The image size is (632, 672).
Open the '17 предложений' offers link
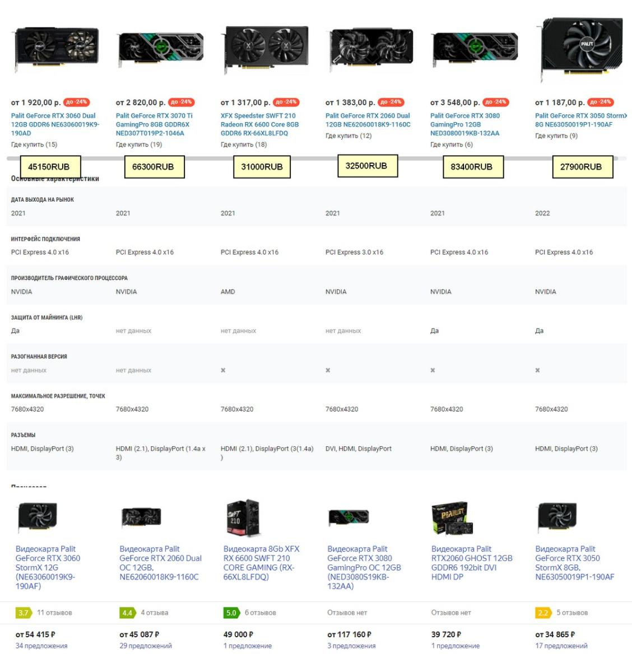pyautogui.click(x=561, y=646)
